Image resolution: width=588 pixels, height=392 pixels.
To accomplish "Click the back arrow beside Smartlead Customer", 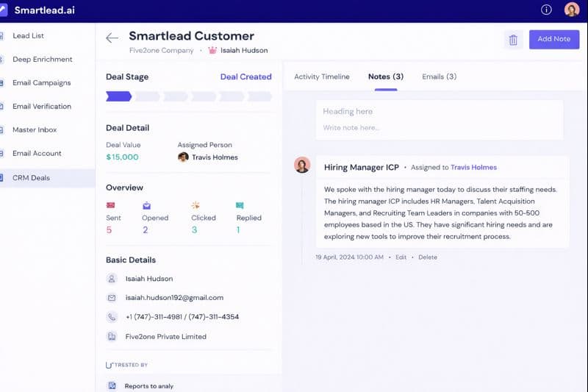I will pos(112,38).
